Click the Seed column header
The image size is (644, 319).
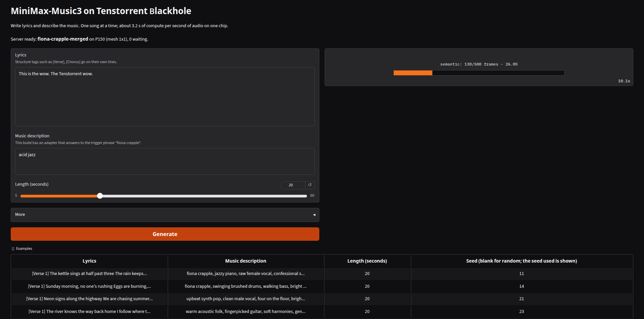[522, 261]
